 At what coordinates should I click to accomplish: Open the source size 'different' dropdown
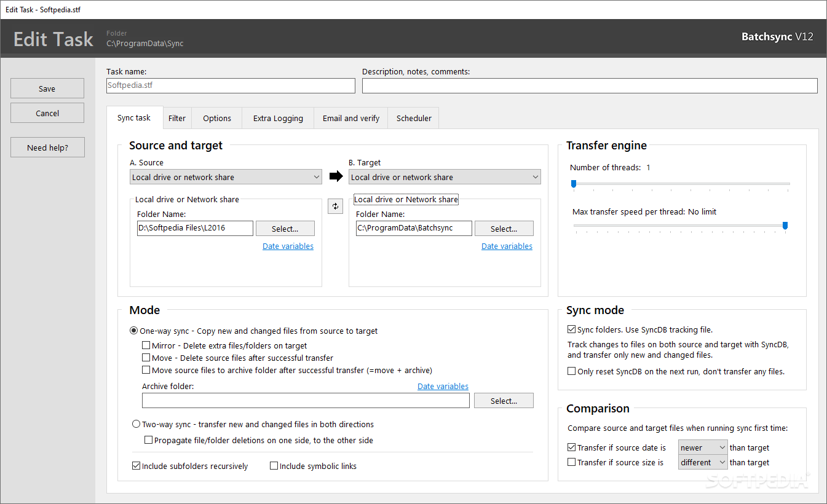[703, 462]
